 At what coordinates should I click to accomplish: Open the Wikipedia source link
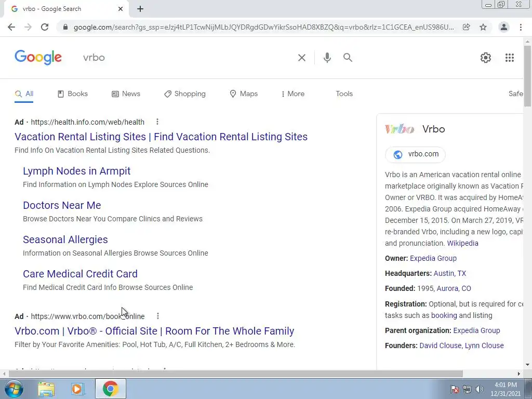pos(462,243)
